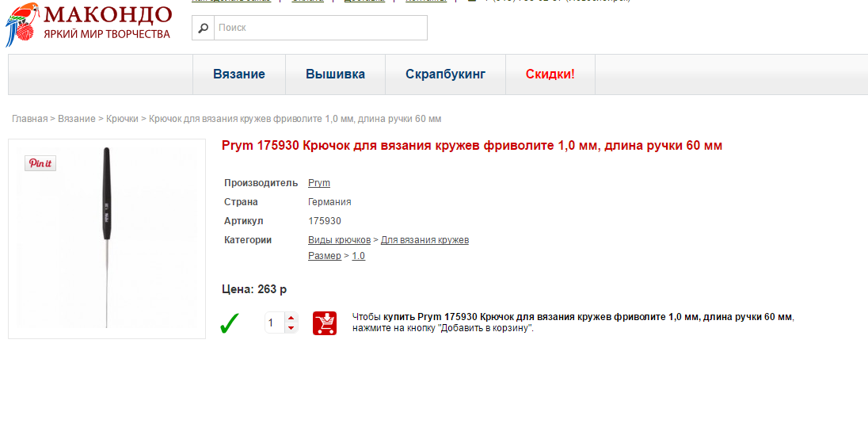Screen dimensions: 868x435
Task: Click the Чтобы купить instruction text
Action: point(573,322)
